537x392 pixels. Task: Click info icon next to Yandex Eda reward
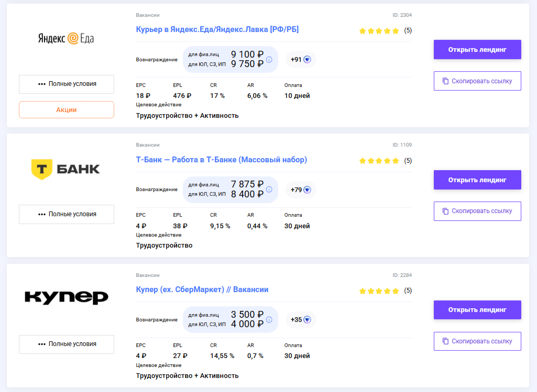pyautogui.click(x=269, y=59)
